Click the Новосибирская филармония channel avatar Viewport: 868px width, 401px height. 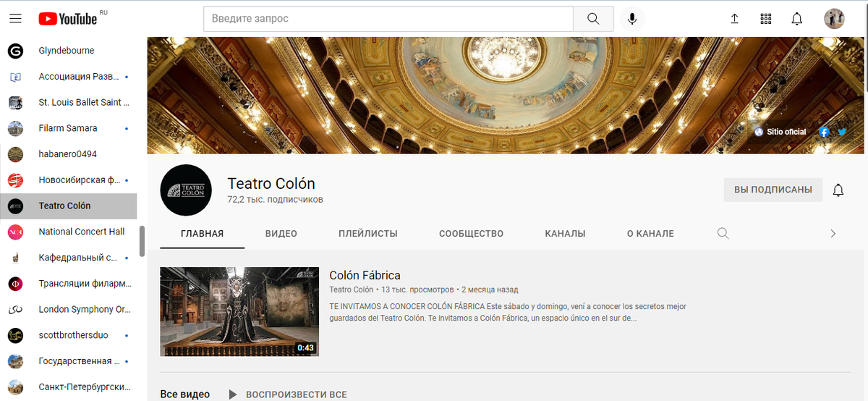coord(15,180)
